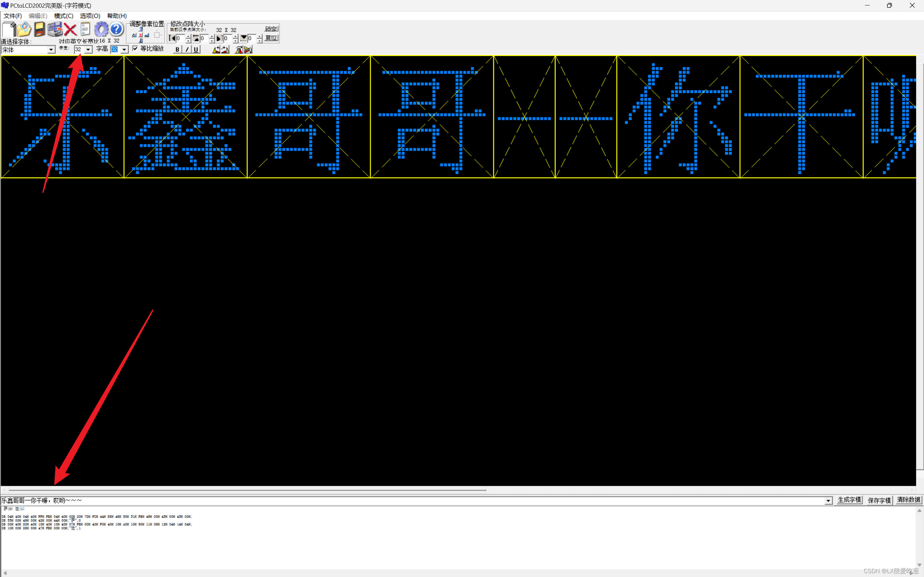Viewport: 924px width, 577px height.
Task: Click the red X delete icon
Action: [70, 30]
